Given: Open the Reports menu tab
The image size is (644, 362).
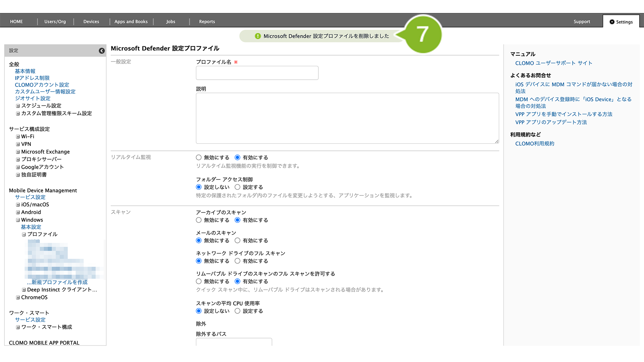Looking at the screenshot, I should click(207, 22).
